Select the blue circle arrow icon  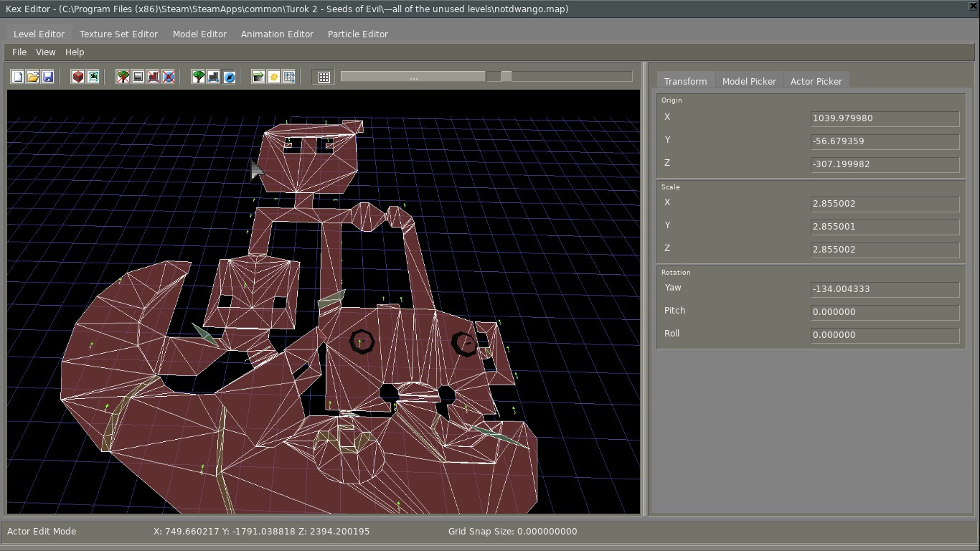[229, 77]
